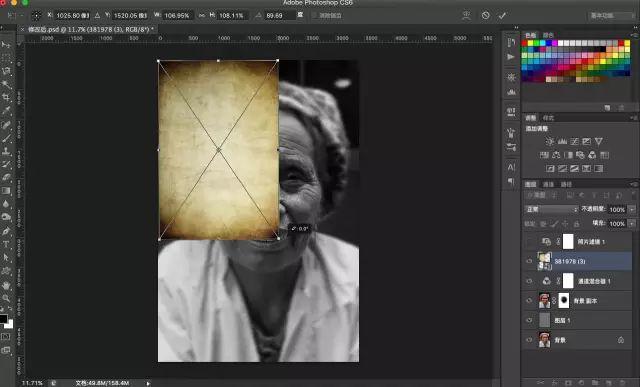
Task: Open the Adjustments panel flyout menu
Action: click(635, 118)
